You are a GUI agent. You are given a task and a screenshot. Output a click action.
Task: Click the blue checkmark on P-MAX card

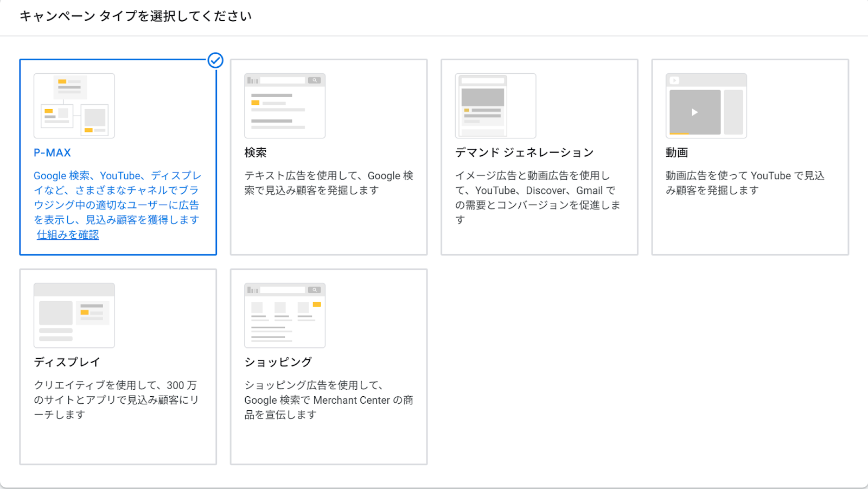pyautogui.click(x=215, y=60)
